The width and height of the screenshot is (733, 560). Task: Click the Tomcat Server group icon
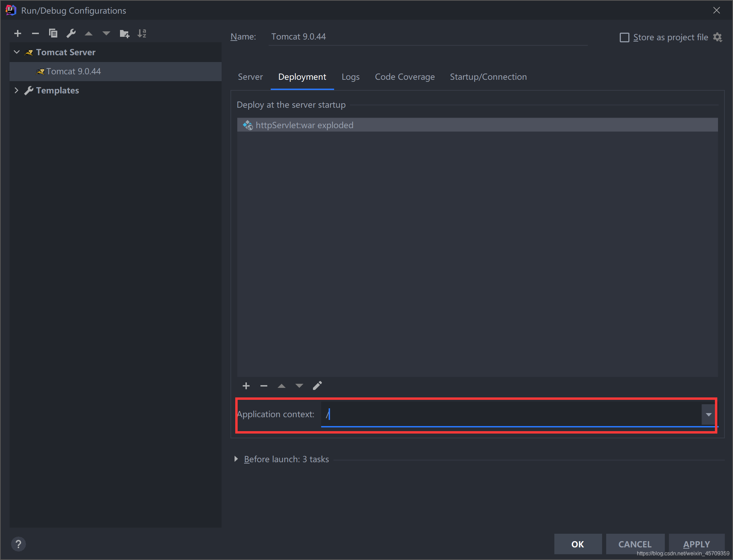point(29,52)
